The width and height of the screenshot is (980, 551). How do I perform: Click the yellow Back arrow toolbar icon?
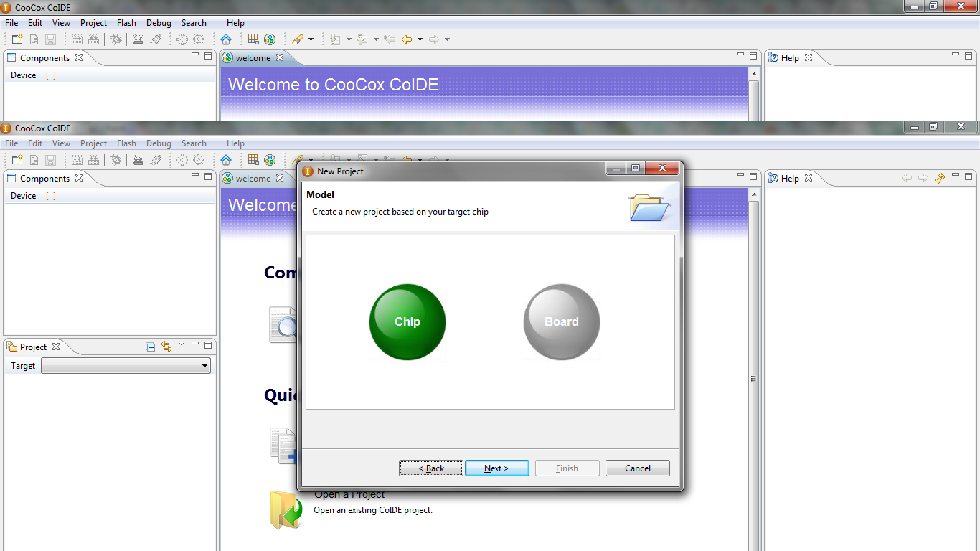click(x=407, y=39)
